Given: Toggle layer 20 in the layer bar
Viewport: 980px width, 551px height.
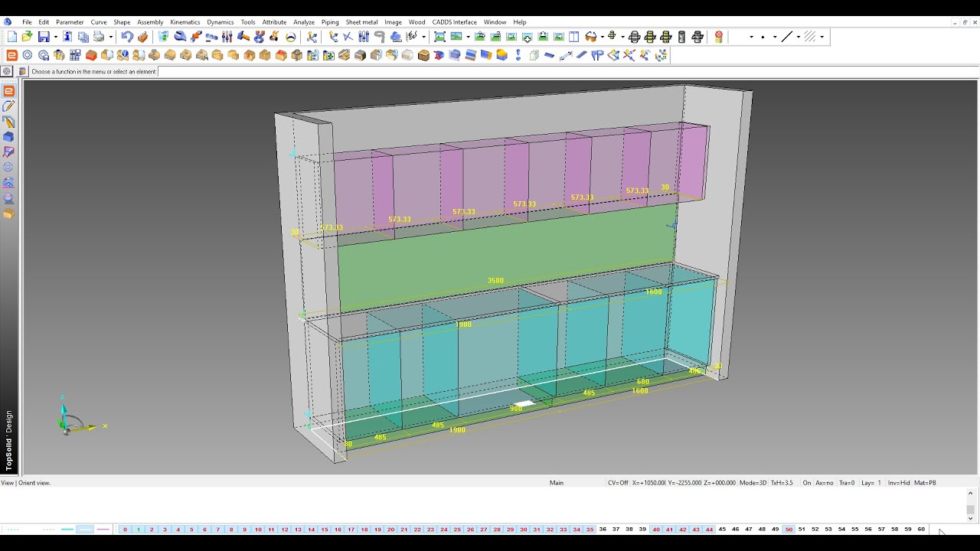Looking at the screenshot, I should pos(390,529).
